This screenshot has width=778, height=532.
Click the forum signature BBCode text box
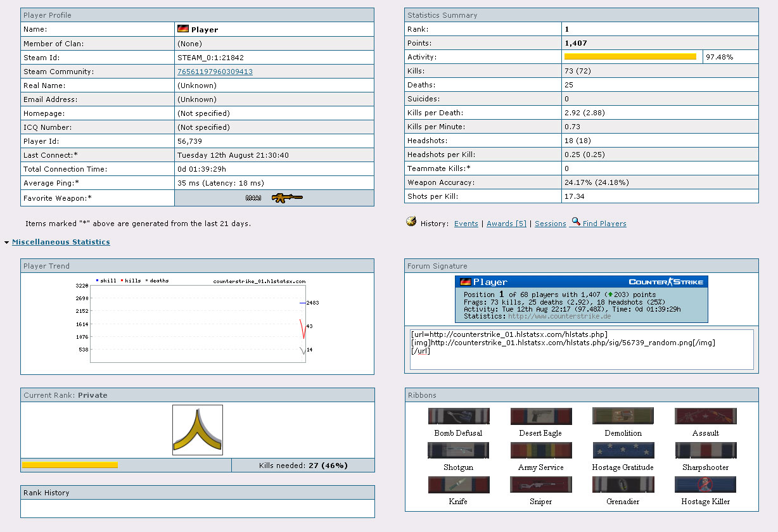click(x=582, y=349)
